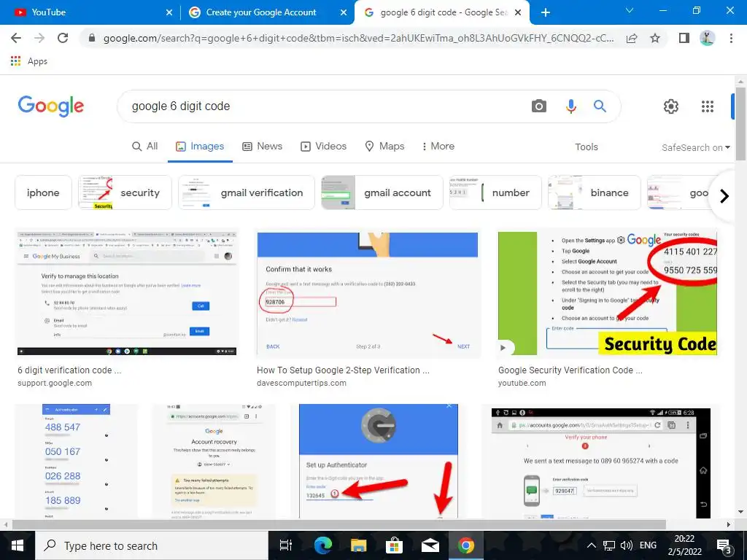The width and height of the screenshot is (747, 560).
Task: Open Google quick settings gear
Action: pos(671,106)
